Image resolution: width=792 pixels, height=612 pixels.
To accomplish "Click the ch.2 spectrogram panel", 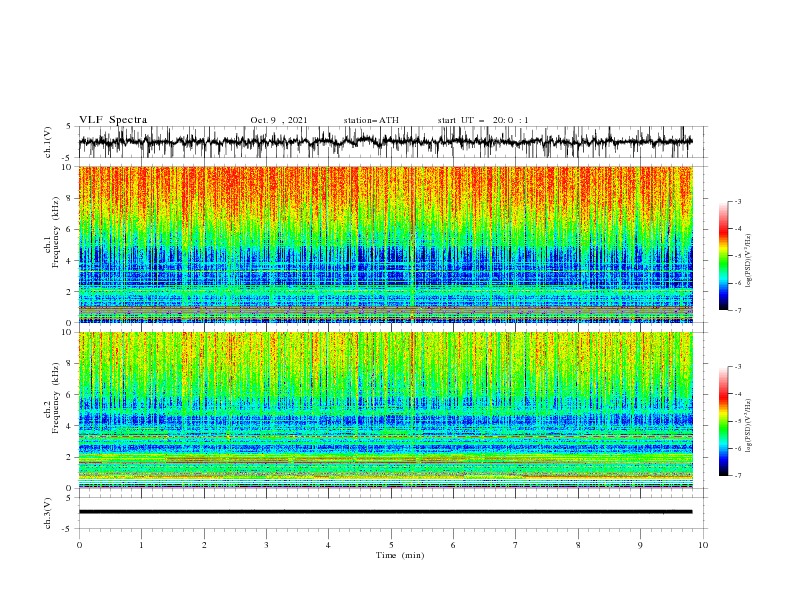I will (x=385, y=410).
